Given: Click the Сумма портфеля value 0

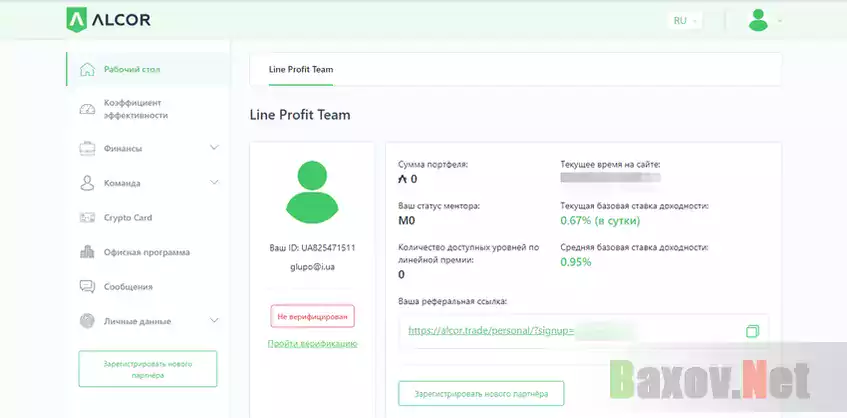Looking at the screenshot, I should click(x=408, y=179).
